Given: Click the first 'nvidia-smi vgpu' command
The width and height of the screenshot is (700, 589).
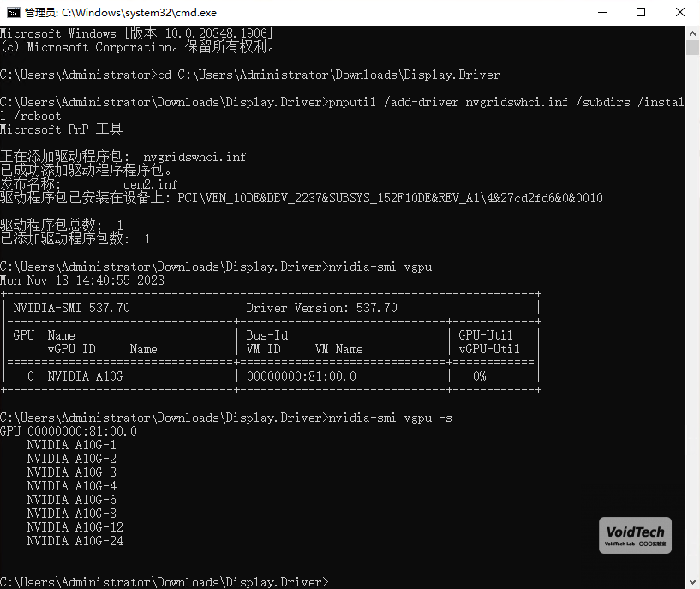Looking at the screenshot, I should click(380, 267).
